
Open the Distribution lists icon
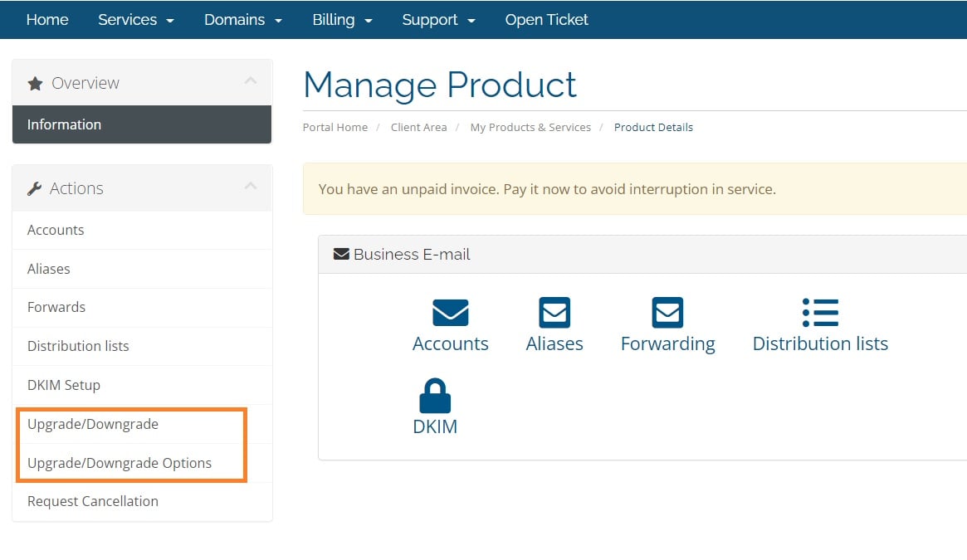tap(820, 313)
